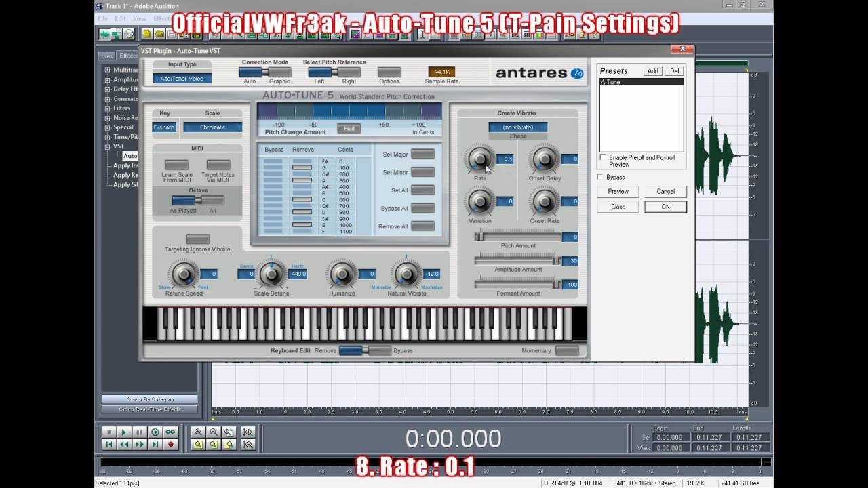Zoom out vertically icon
868x488 pixels.
248,445
